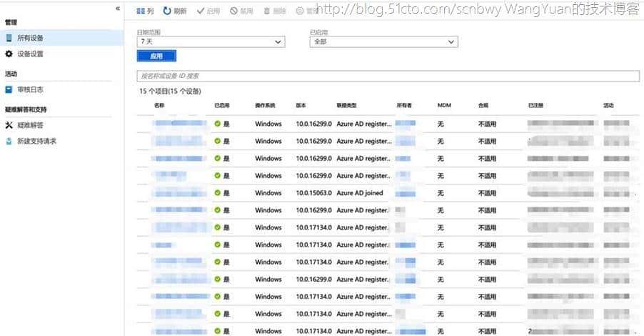644x336 pixels.
Task: Click the Windows cell in the 10.0.15063.0 row
Action: pyautogui.click(x=268, y=193)
